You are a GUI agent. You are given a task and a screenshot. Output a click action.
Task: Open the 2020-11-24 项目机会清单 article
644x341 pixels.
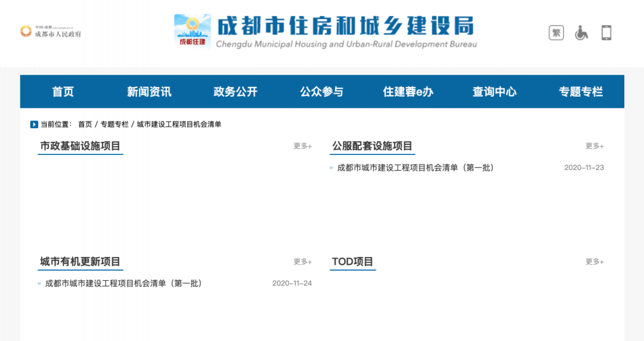tap(123, 284)
